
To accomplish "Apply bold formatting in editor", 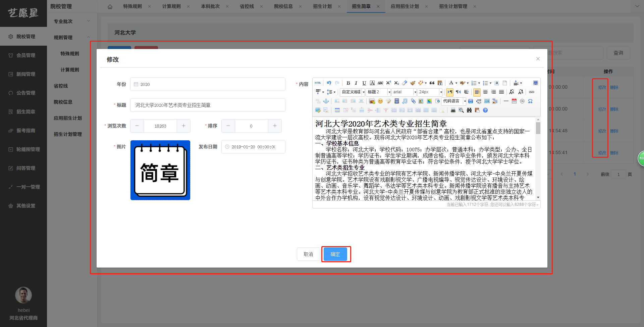I will pos(348,83).
